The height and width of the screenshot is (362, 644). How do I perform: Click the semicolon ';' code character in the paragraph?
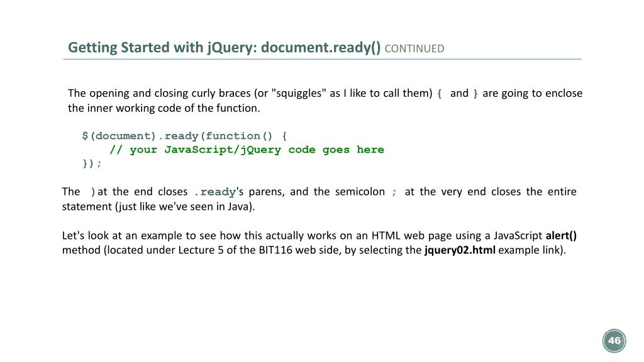(394, 192)
